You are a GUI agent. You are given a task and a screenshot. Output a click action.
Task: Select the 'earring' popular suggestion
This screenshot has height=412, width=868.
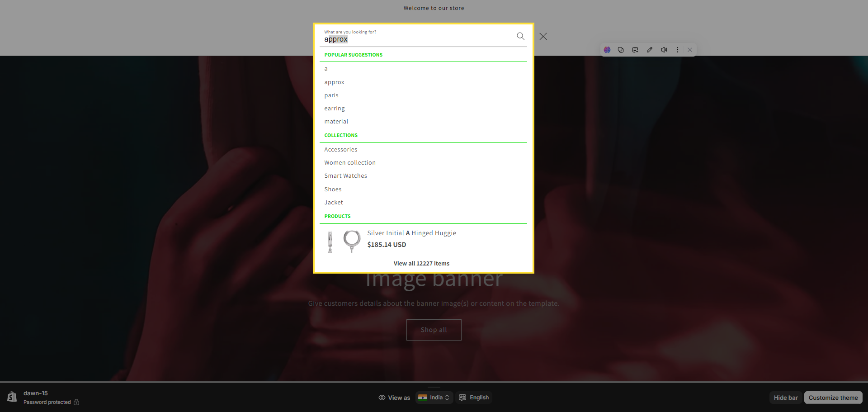334,109
